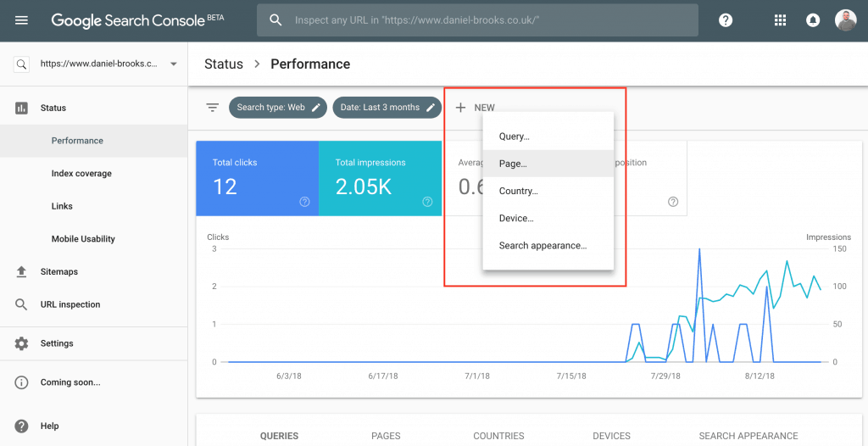Switch to the SEARCH APPEARANCE tab

click(748, 436)
